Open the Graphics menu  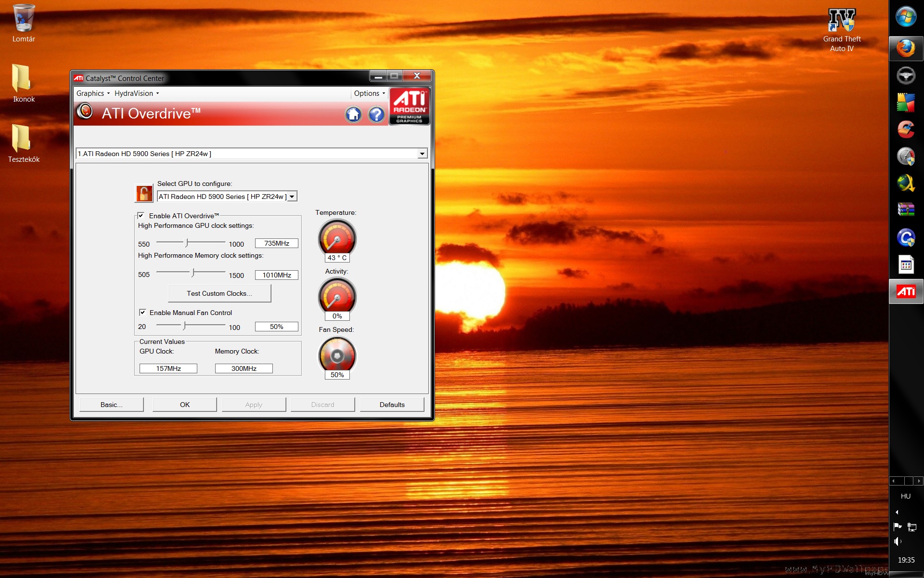tap(93, 93)
